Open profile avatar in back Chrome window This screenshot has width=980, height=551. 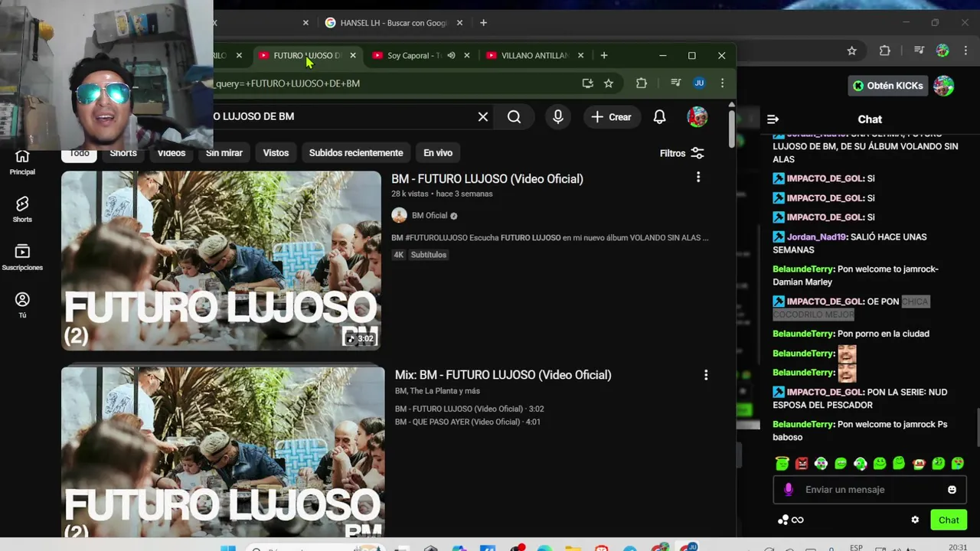click(x=942, y=51)
